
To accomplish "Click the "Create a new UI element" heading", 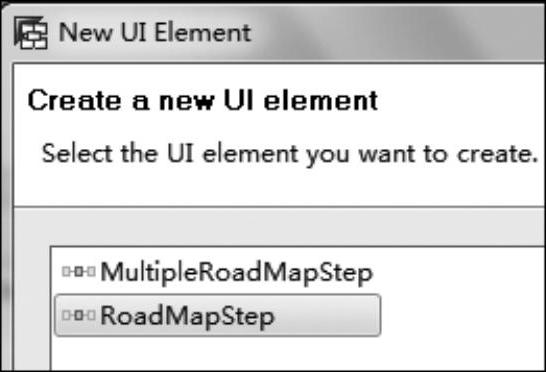I will click(203, 100).
